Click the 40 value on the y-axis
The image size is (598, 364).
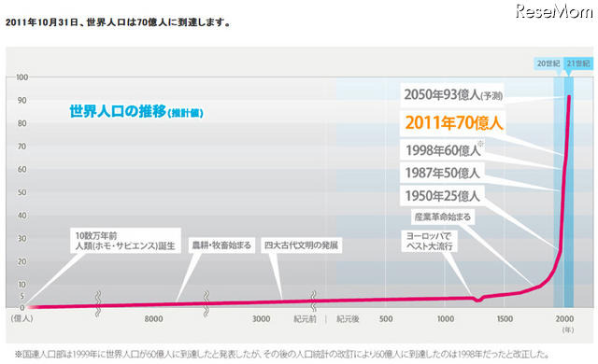(x=22, y=215)
